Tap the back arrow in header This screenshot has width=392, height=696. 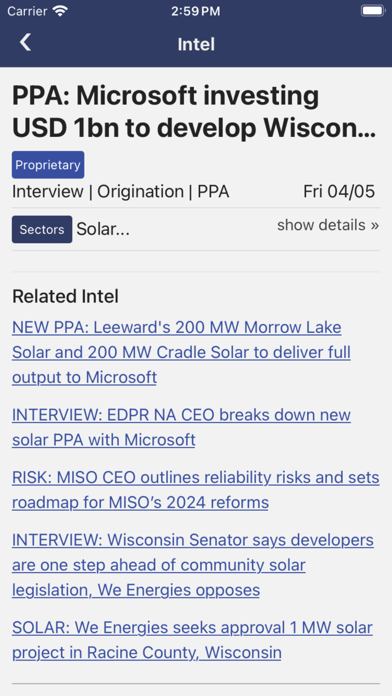tap(25, 43)
